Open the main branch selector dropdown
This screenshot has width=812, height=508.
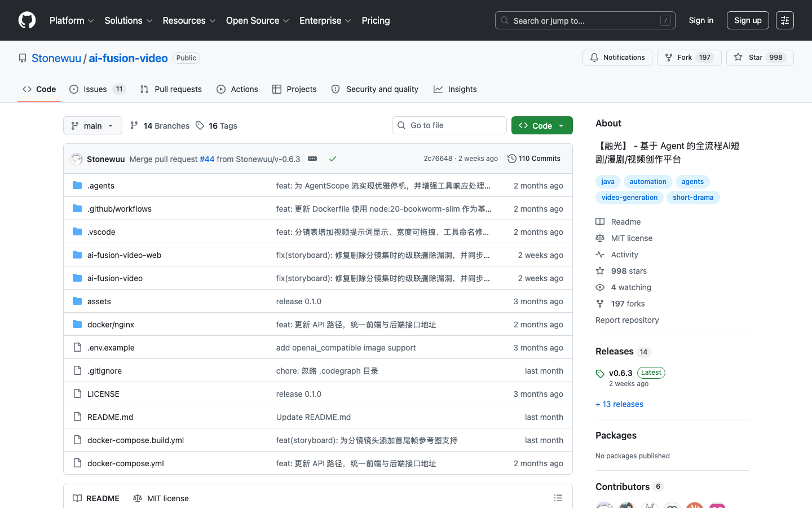(92, 125)
